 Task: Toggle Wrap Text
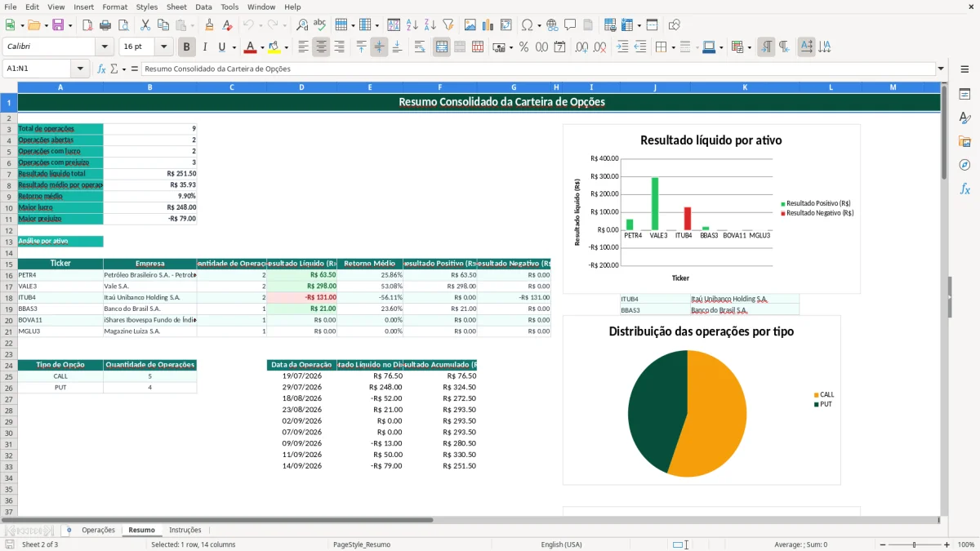420,47
